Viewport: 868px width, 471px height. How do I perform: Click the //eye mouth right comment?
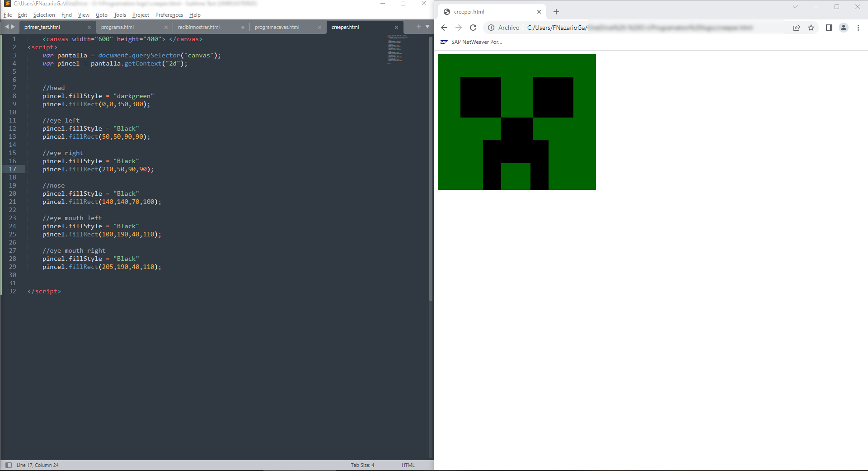[74, 250]
